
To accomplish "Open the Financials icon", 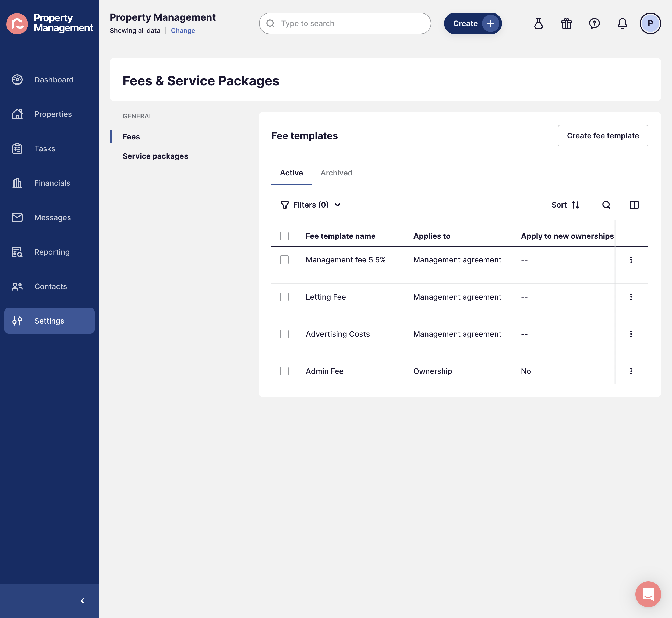I will (x=17, y=183).
